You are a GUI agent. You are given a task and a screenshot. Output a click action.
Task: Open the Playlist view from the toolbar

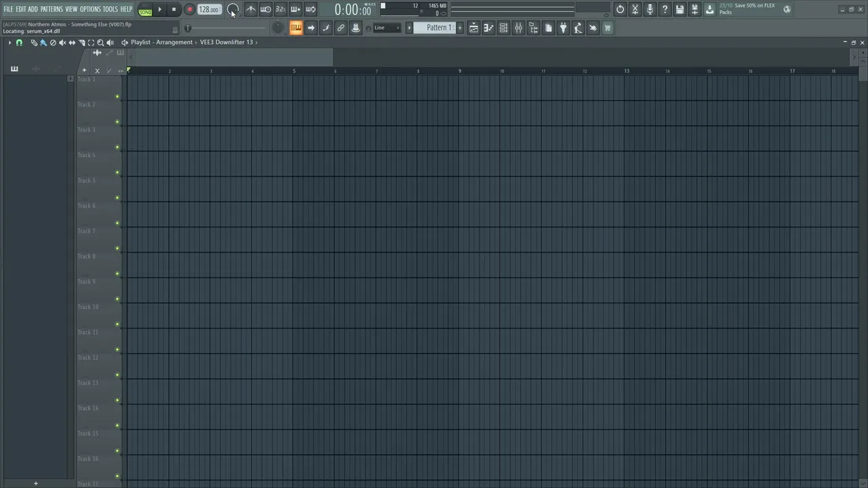[473, 28]
